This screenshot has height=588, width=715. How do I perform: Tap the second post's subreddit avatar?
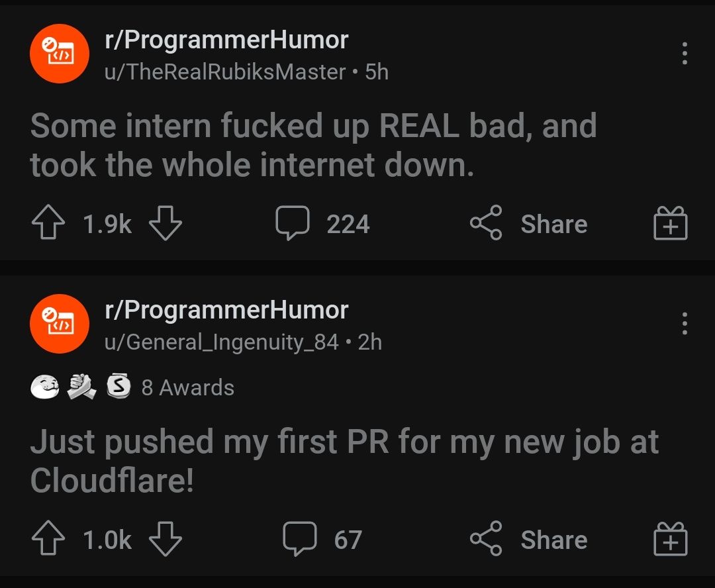click(x=60, y=323)
